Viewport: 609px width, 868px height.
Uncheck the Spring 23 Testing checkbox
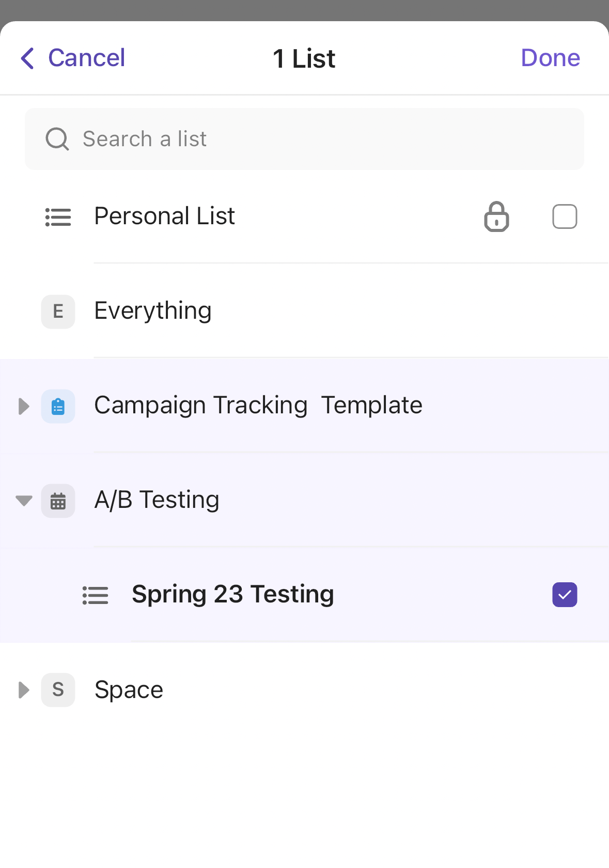[565, 595]
